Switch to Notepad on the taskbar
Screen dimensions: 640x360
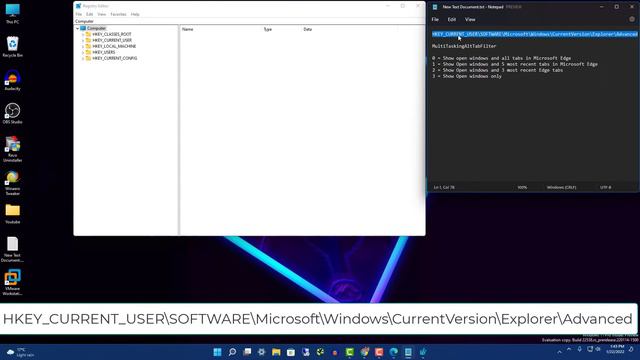(408, 352)
